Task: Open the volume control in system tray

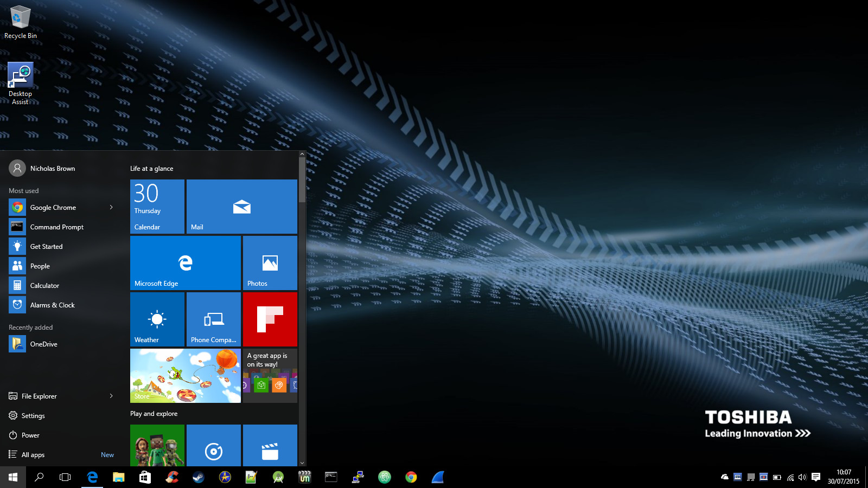Action: click(x=802, y=477)
